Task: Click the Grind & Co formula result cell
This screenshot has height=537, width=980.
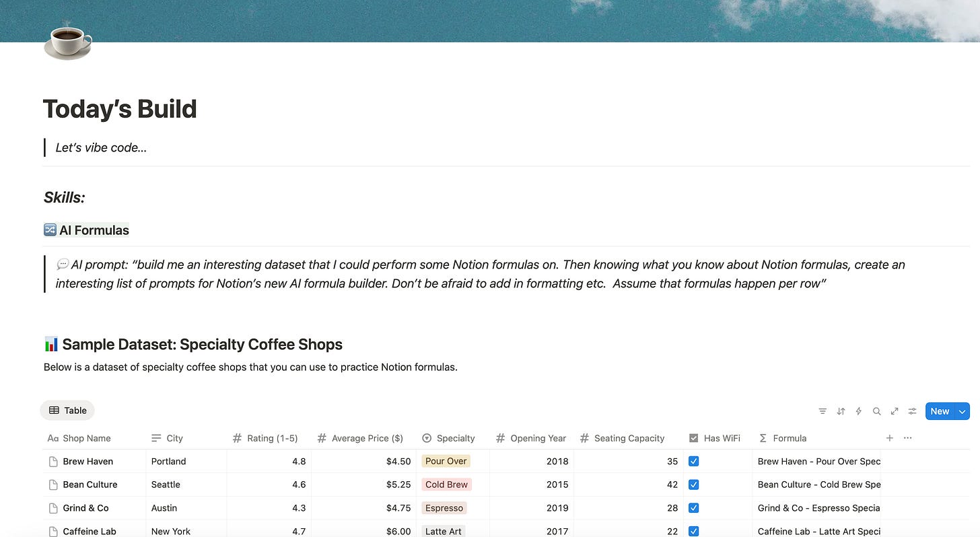Action: tap(816, 508)
